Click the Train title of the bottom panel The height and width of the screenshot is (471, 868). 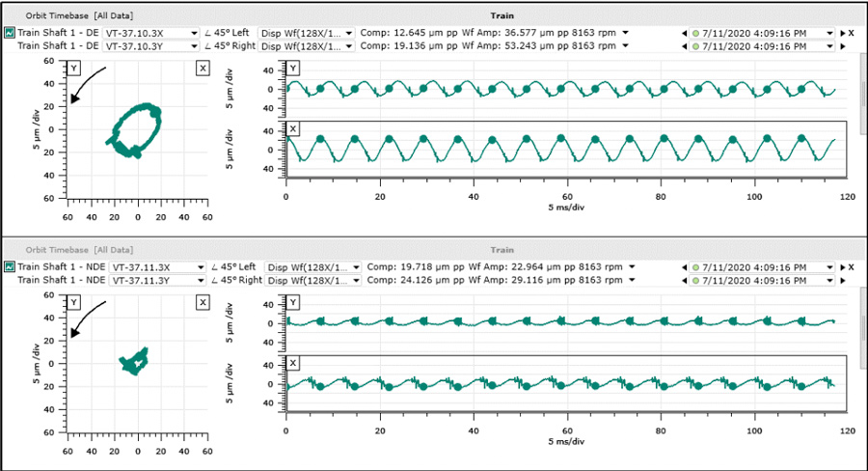coord(502,250)
